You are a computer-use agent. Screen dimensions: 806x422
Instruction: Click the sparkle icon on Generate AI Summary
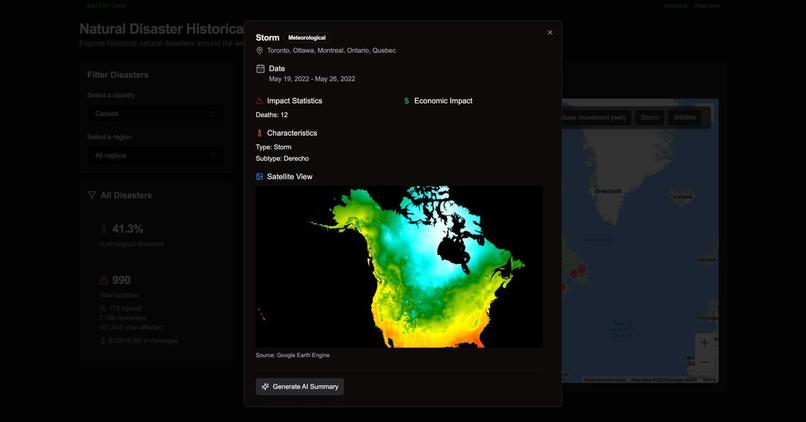point(265,387)
